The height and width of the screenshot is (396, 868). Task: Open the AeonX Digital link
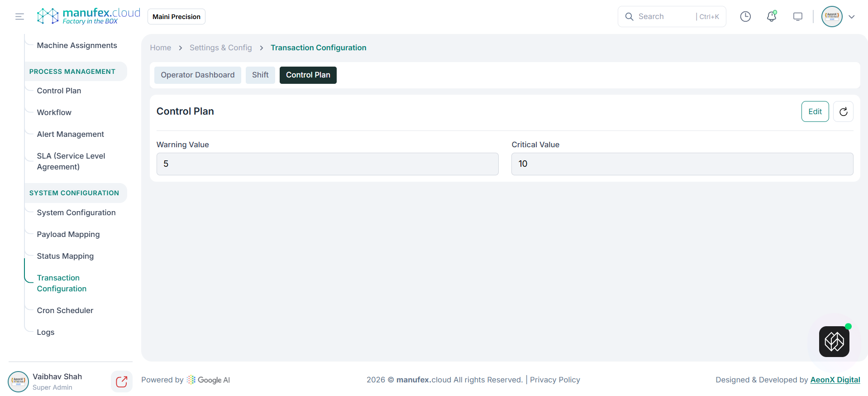pos(835,380)
